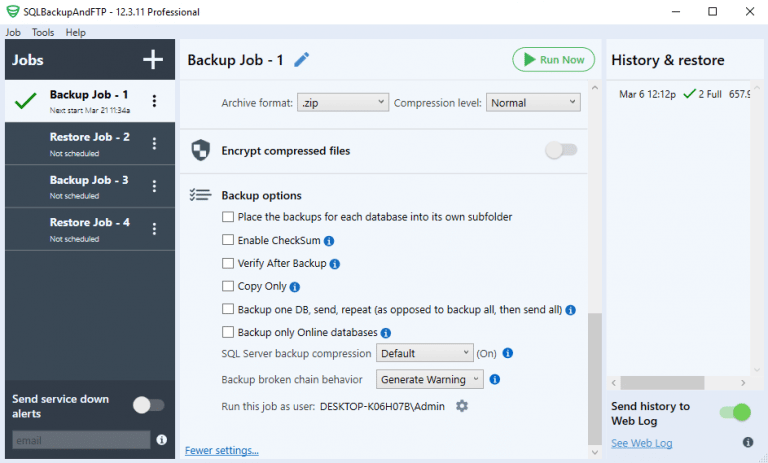Select Restore Job - 2 in jobs list
The width and height of the screenshot is (768, 463).
coord(90,144)
